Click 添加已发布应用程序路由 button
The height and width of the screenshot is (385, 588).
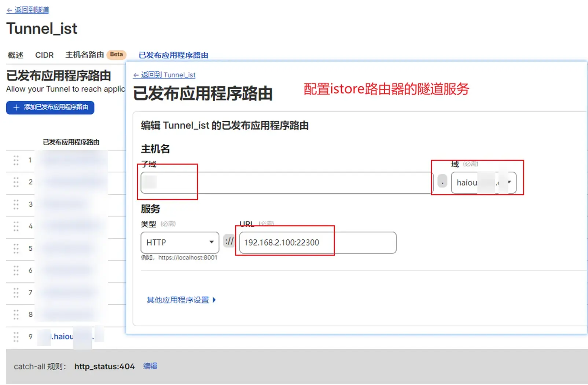50,107
